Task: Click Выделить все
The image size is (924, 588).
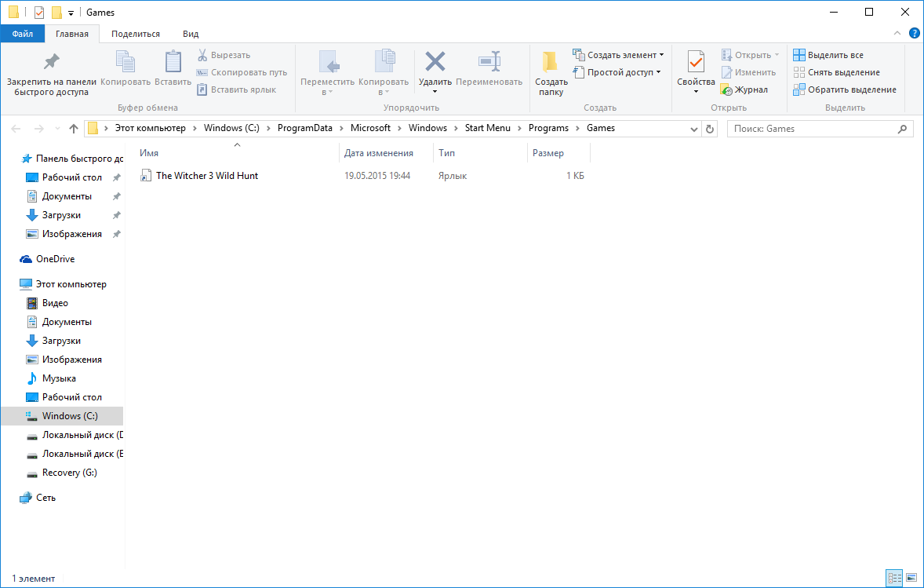Action: (x=828, y=55)
